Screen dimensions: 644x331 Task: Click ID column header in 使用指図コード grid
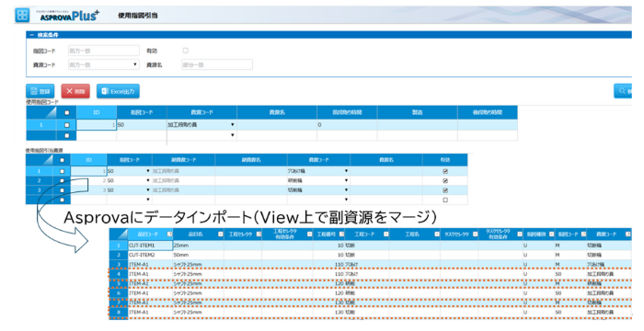(x=97, y=112)
